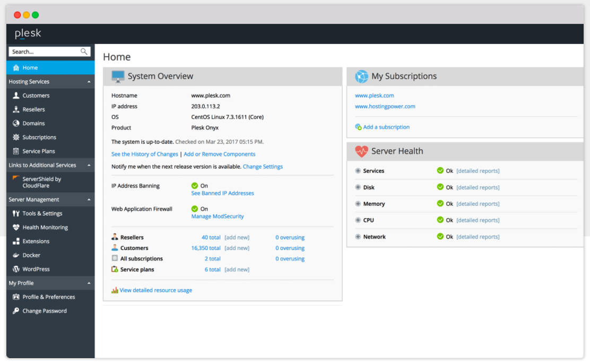Click the Resellers icon in sidebar

[16, 109]
